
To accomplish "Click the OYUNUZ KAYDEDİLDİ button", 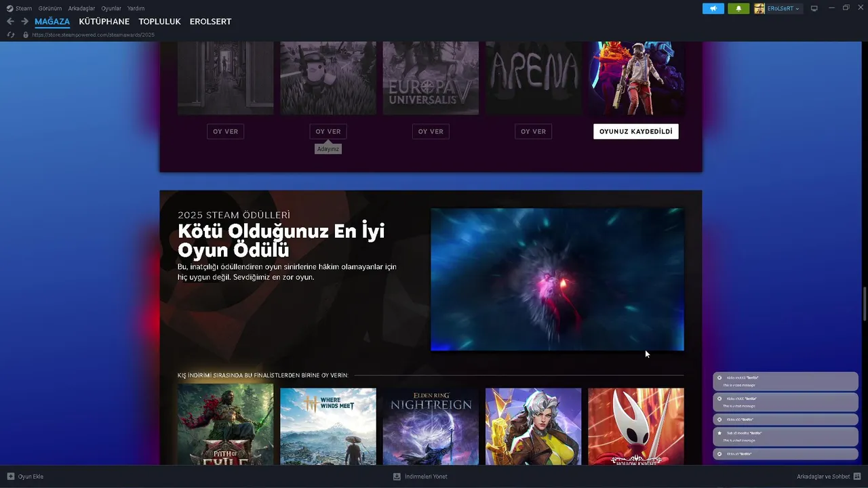I will click(635, 131).
